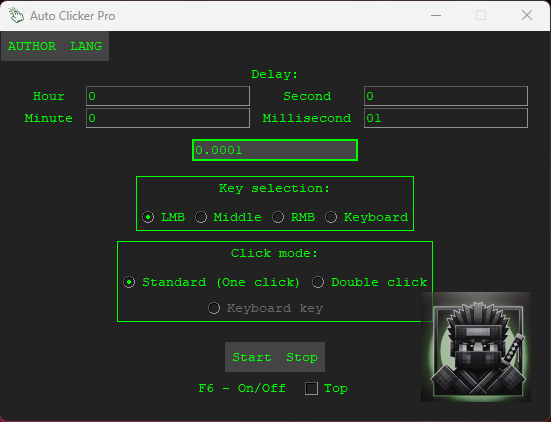Click the 'Millisecond' label
This screenshot has width=551, height=422.
point(307,118)
